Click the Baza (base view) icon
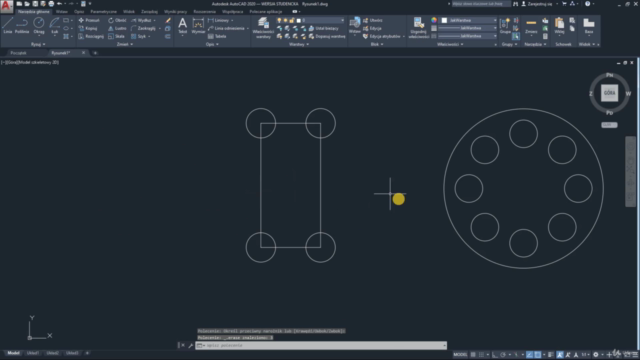The width and height of the screenshot is (640, 360). [x=589, y=25]
